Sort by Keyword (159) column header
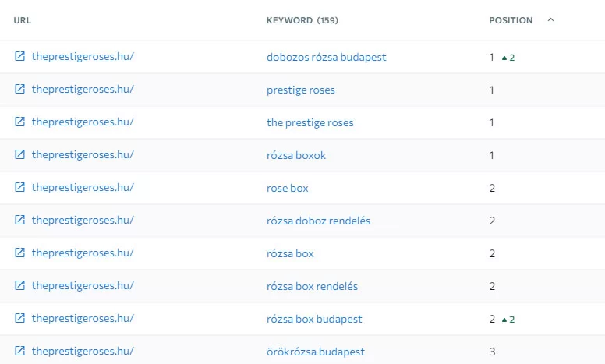This screenshot has height=364, width=605. point(302,20)
